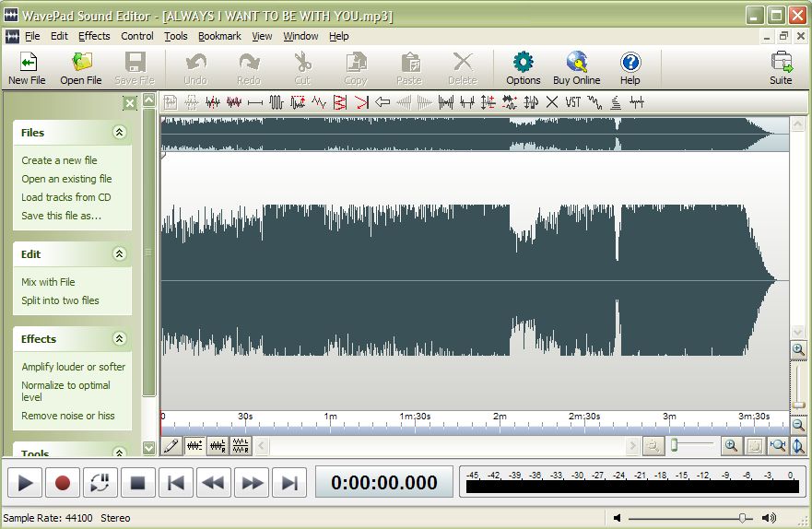Open the File menu

pyautogui.click(x=32, y=36)
